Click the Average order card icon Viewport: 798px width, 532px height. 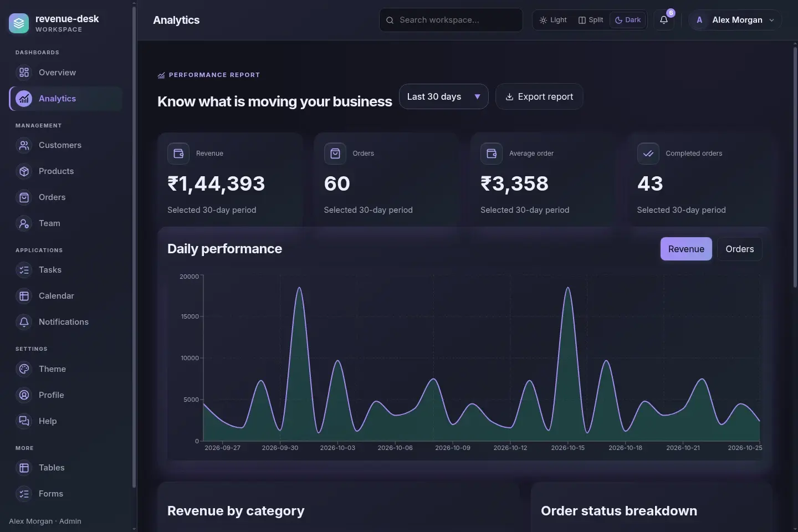pyautogui.click(x=492, y=154)
